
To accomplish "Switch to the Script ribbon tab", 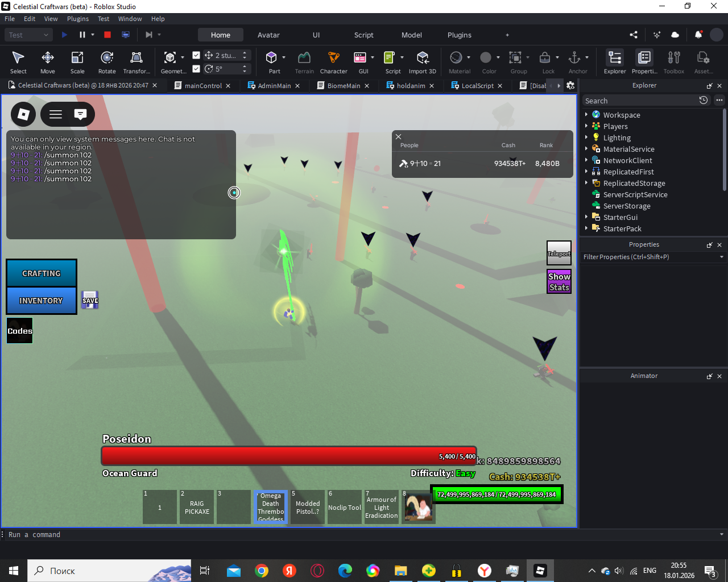I will coord(364,35).
